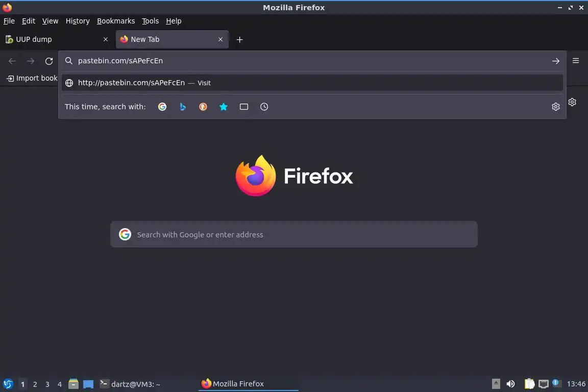Search this time with DuckDuckGo icon

coord(203,107)
